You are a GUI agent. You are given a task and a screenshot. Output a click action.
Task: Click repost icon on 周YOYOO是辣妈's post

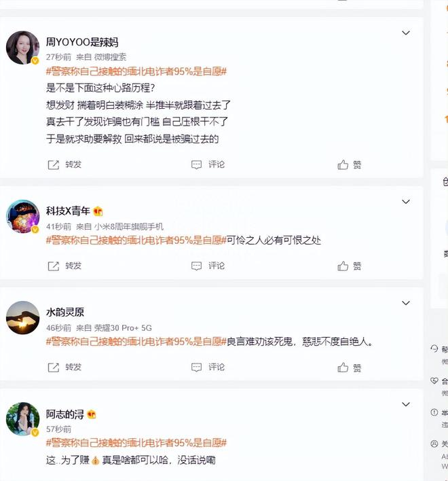pyautogui.click(x=54, y=164)
